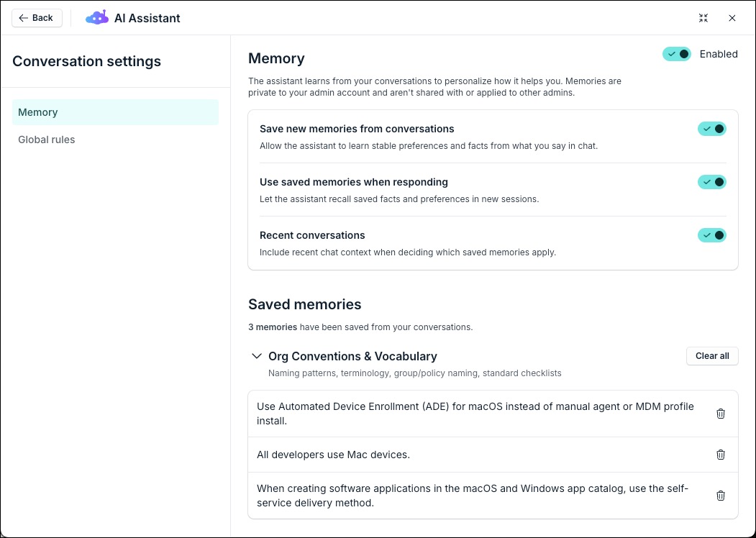Toggle the main Memory Enabled switch

677,54
